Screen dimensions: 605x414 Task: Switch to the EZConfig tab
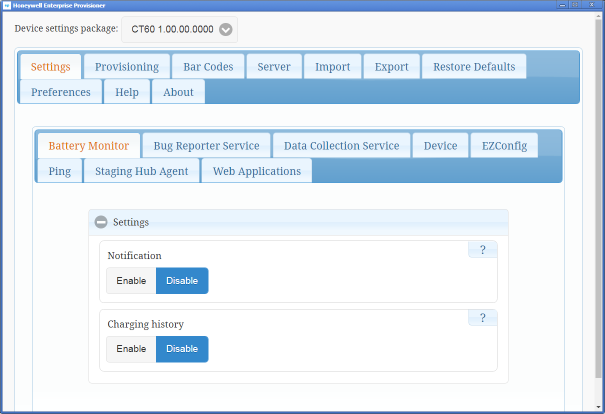point(503,146)
